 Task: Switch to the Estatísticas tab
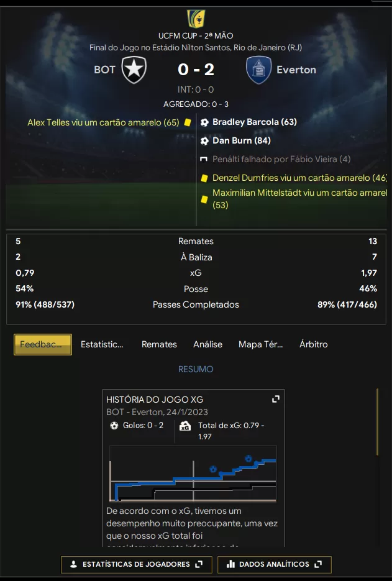click(x=102, y=344)
